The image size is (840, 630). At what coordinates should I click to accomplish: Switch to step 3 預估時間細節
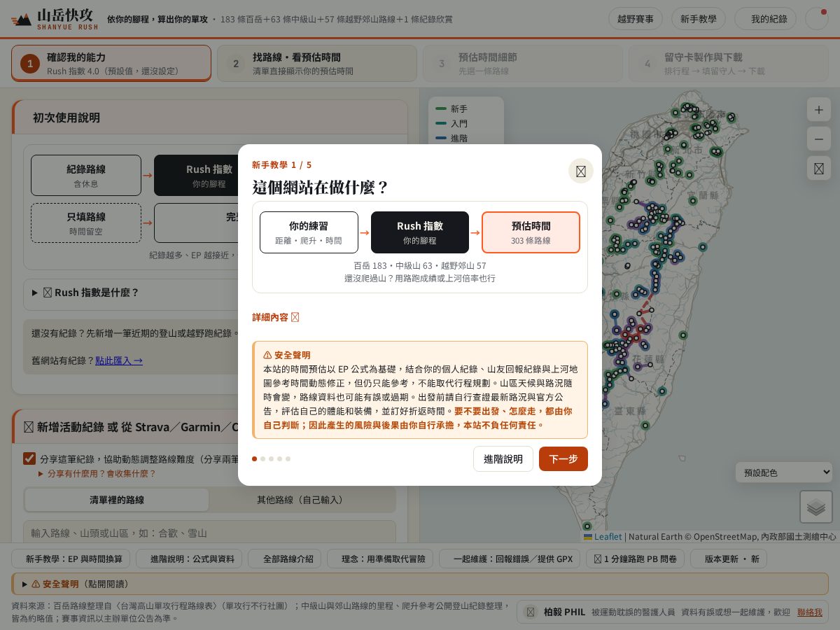[522, 64]
